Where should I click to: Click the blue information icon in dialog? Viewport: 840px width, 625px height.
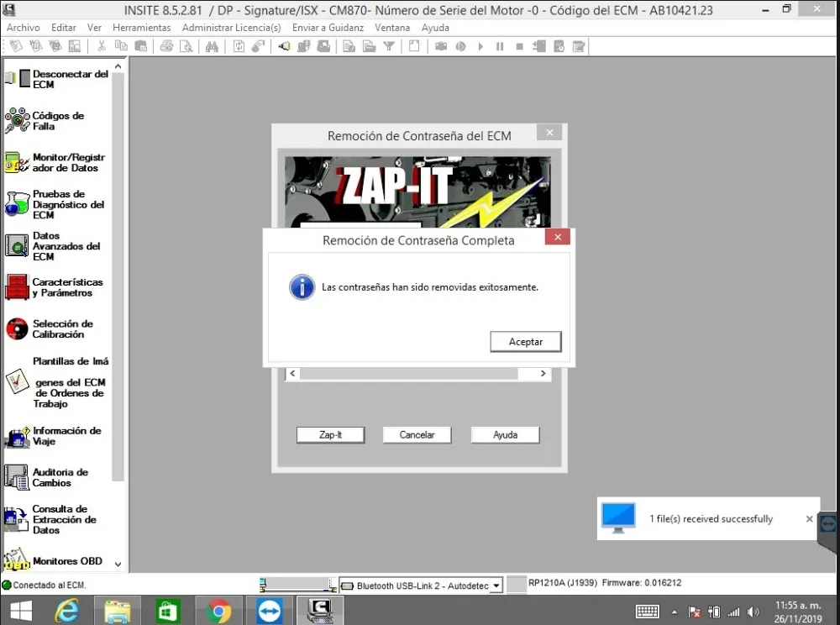pos(302,287)
